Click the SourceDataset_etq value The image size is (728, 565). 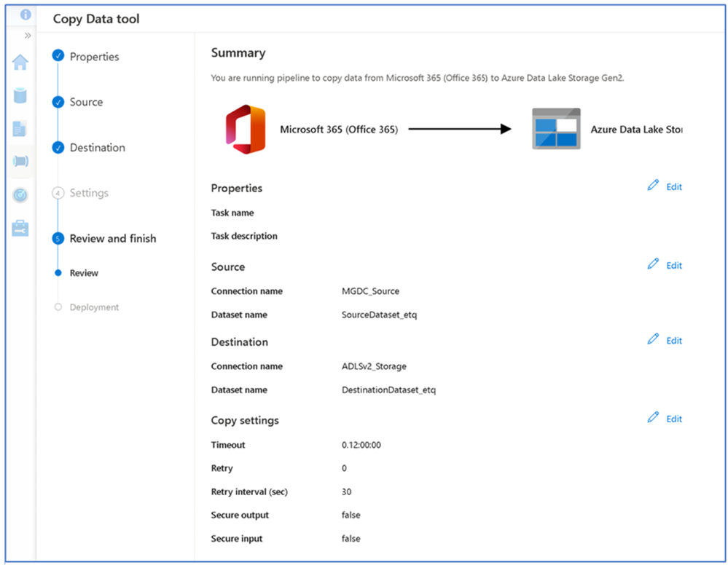coord(380,315)
